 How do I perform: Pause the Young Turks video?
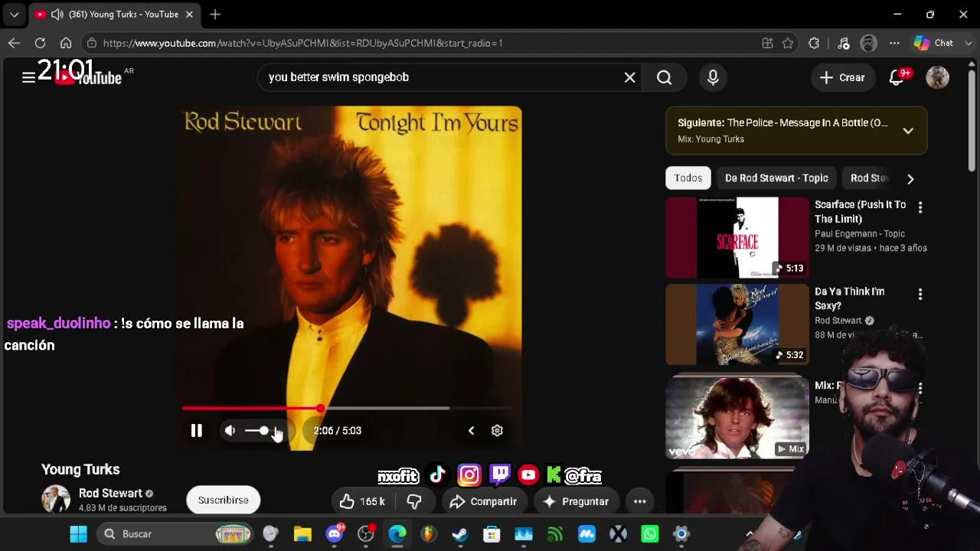[197, 431]
